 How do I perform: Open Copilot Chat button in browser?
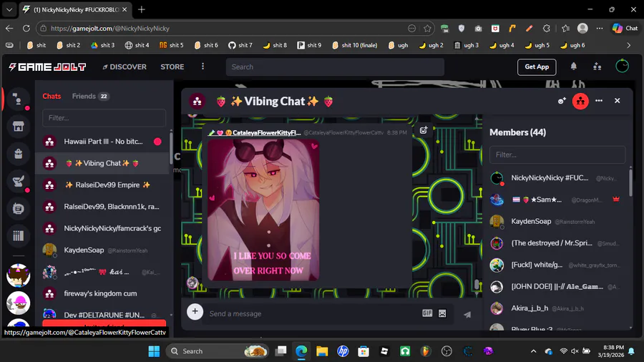[x=625, y=29]
